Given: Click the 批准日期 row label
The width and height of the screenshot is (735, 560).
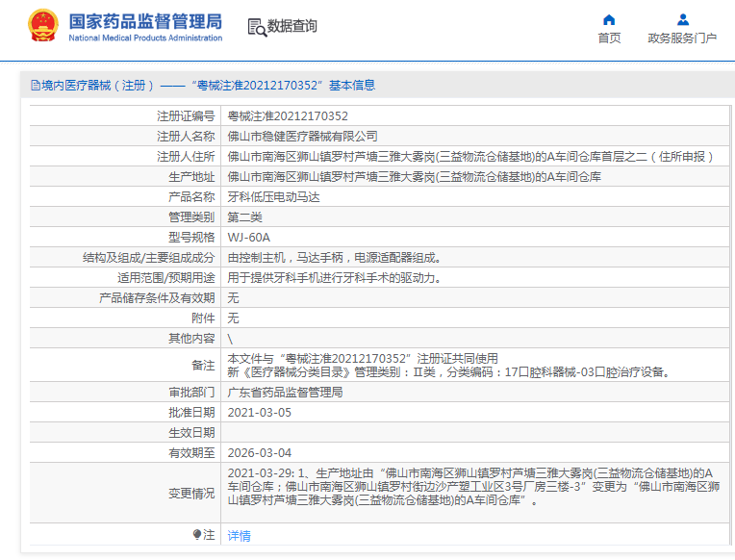Looking at the screenshot, I should (191, 412).
